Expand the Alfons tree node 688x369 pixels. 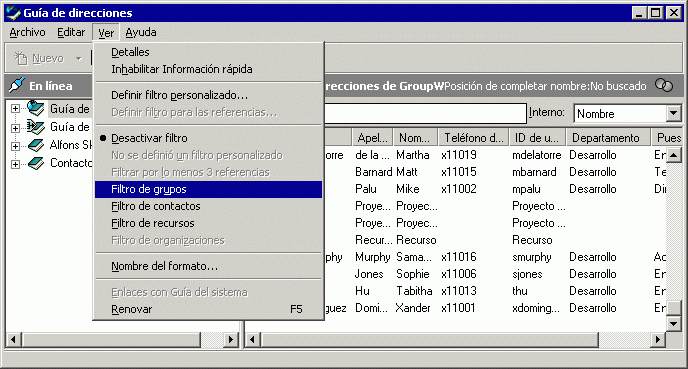(x=15, y=146)
